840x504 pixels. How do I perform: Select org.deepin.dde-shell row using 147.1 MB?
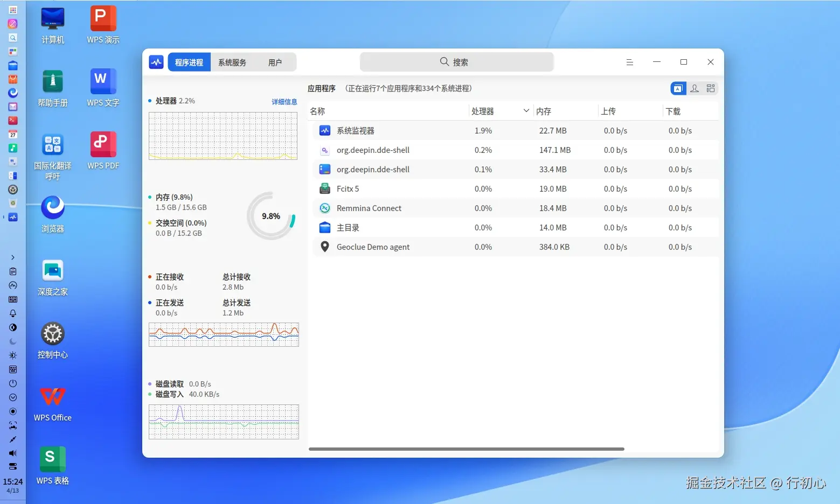pos(516,150)
